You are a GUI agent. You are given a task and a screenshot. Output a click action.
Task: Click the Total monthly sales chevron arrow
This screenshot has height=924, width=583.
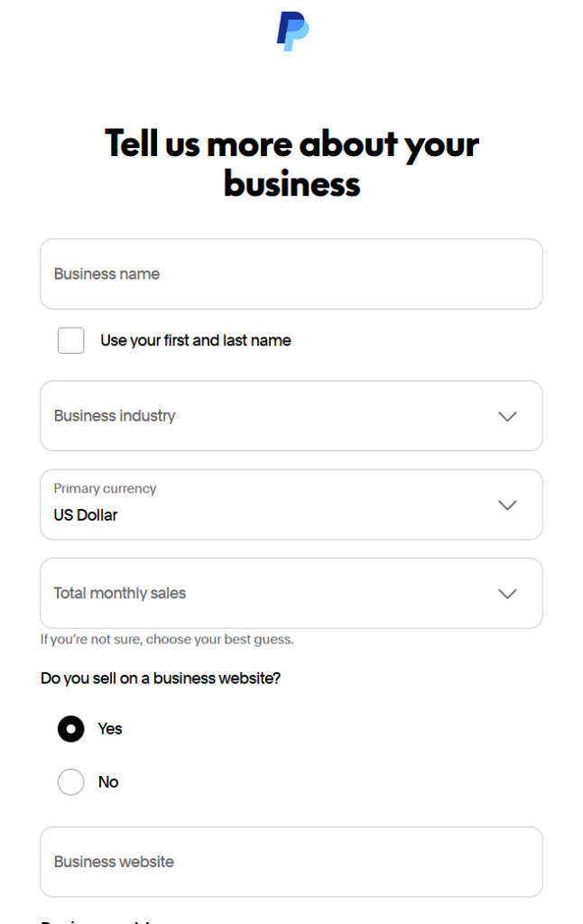coord(507,593)
